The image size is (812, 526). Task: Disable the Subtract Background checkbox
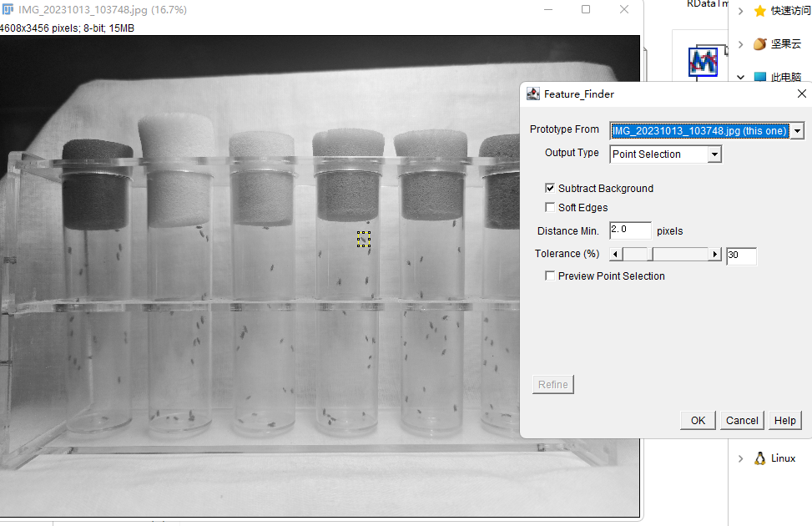coord(550,189)
